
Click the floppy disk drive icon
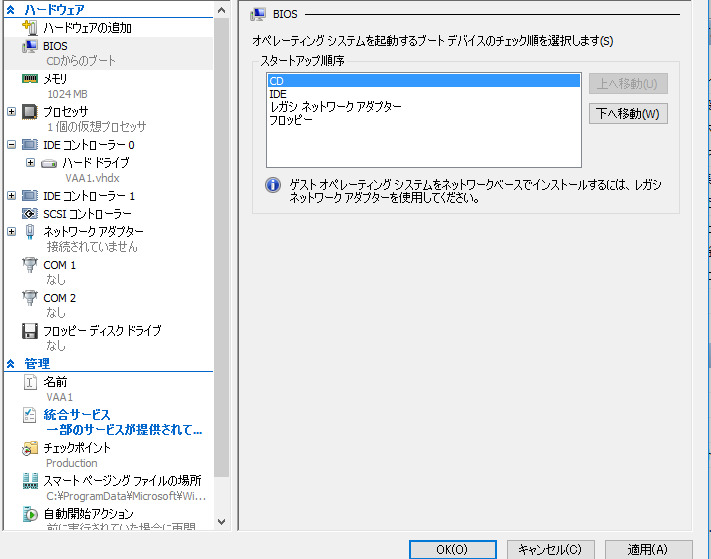coord(29,330)
